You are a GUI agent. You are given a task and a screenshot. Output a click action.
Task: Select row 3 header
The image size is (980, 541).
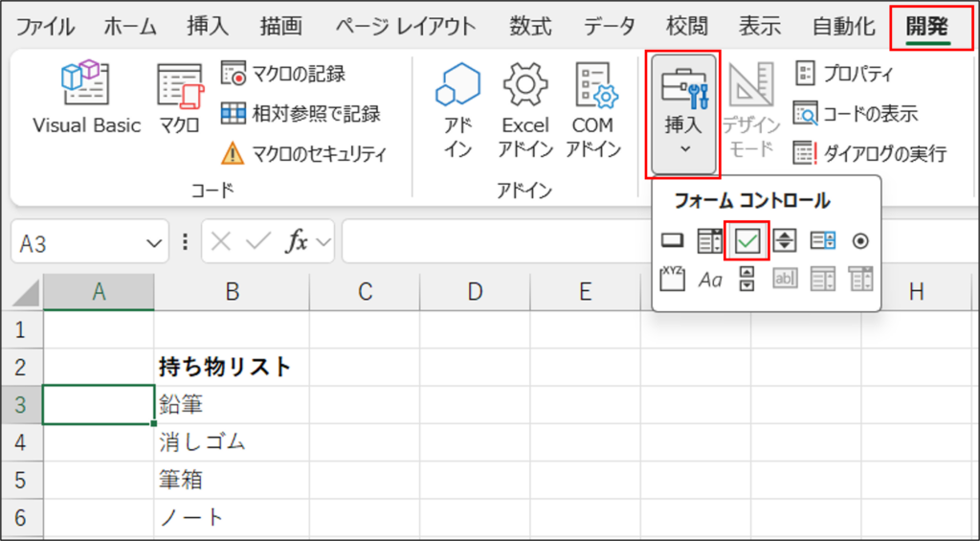tap(22, 405)
